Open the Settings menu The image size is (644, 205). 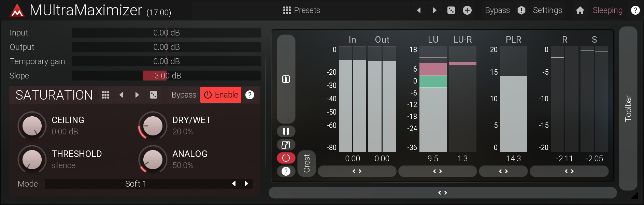[547, 10]
